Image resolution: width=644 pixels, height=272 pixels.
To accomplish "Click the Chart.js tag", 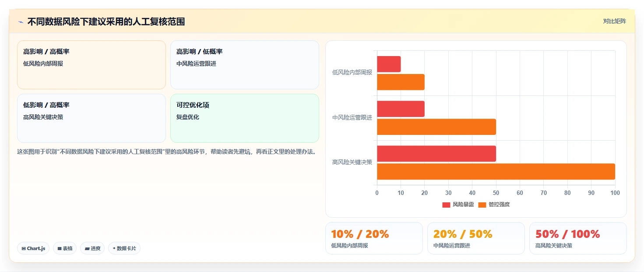I will [x=34, y=248].
